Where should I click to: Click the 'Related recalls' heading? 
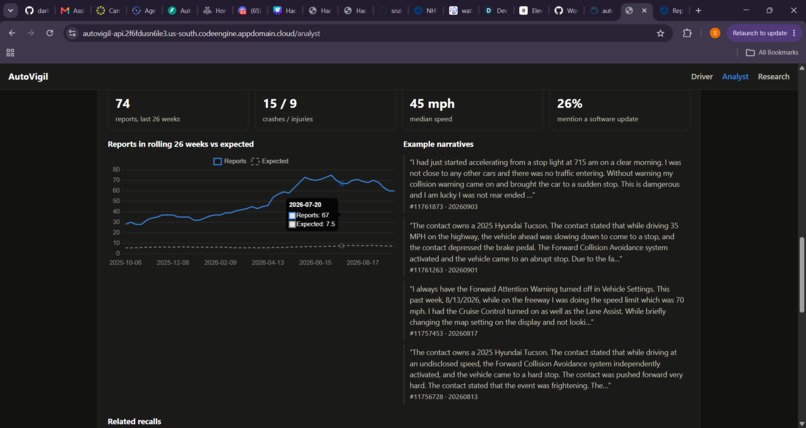[x=134, y=421]
